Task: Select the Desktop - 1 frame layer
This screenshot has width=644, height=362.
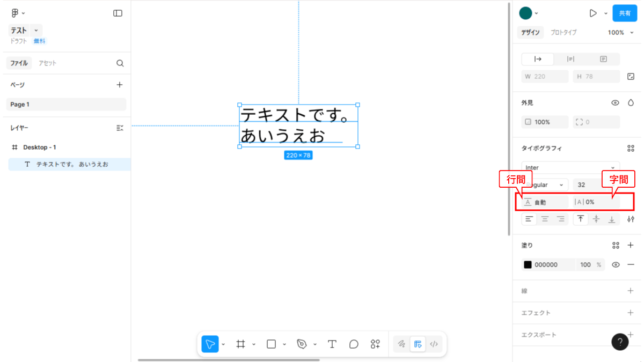Action: point(39,147)
